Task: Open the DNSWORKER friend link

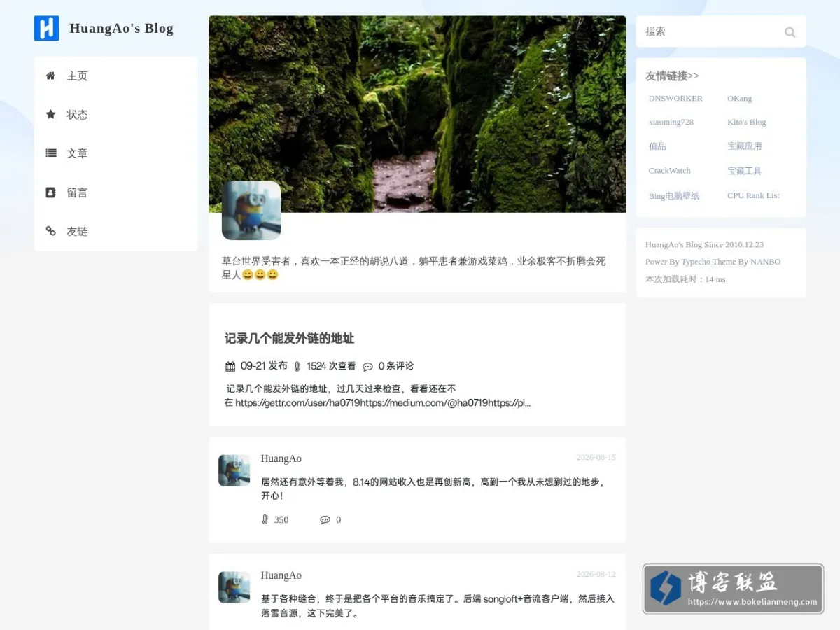Action: point(675,99)
